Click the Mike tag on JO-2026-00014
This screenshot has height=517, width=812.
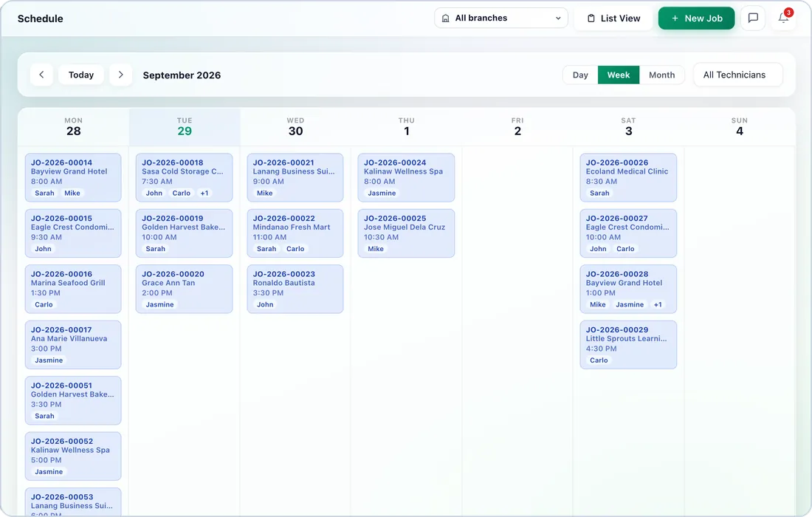click(72, 194)
